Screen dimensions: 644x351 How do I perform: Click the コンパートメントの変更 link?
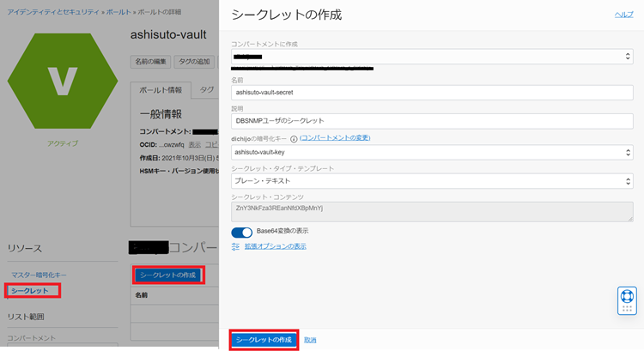[x=335, y=137]
